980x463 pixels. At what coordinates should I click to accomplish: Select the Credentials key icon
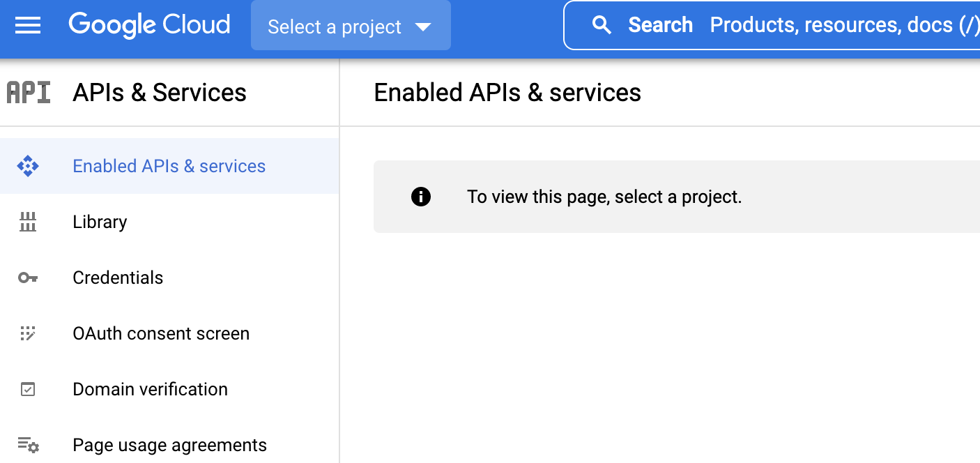tap(28, 278)
